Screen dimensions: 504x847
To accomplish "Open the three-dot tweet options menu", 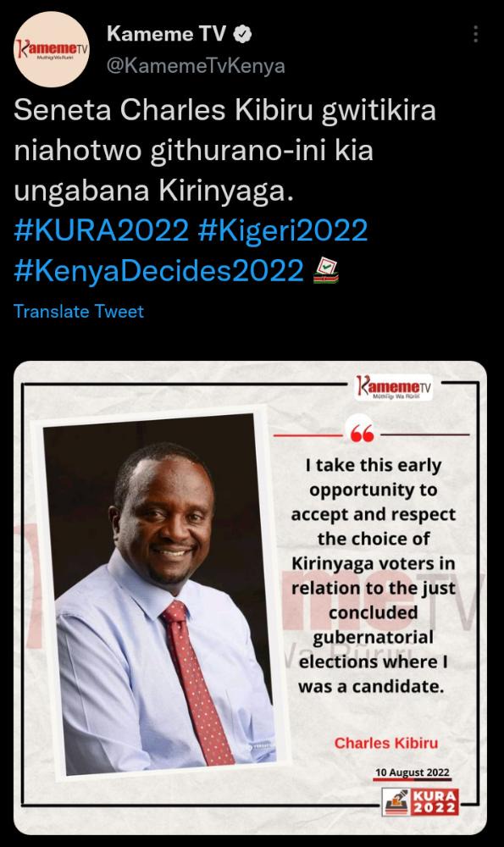I will tap(475, 34).
